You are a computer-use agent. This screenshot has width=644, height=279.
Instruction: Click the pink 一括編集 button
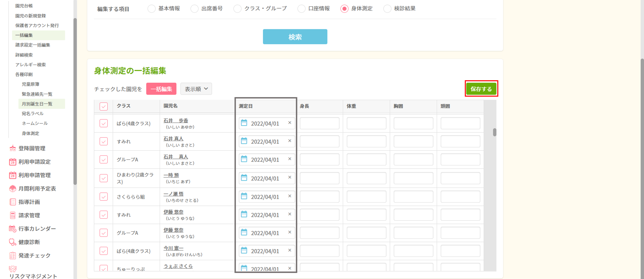pyautogui.click(x=161, y=89)
